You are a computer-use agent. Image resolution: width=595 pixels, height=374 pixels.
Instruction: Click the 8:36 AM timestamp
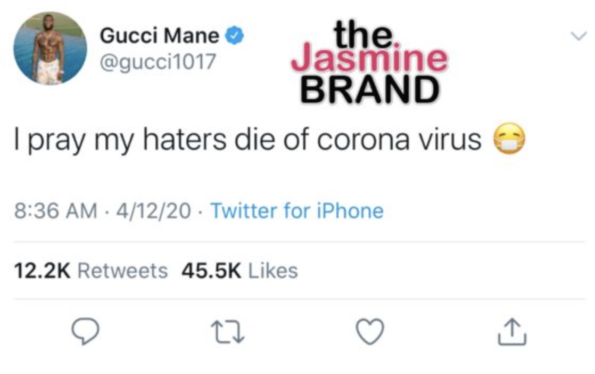click(56, 211)
